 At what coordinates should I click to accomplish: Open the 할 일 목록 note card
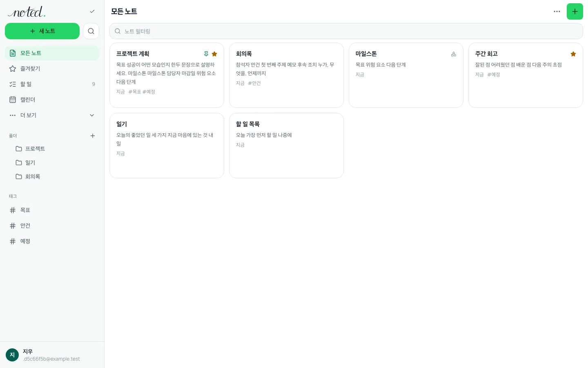click(286, 146)
